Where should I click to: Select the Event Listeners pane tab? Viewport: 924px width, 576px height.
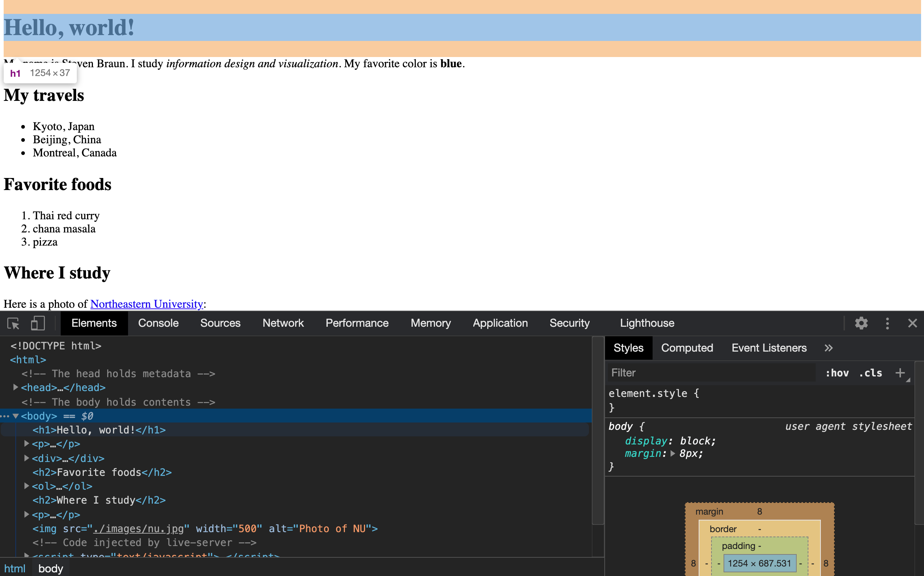tap(769, 348)
